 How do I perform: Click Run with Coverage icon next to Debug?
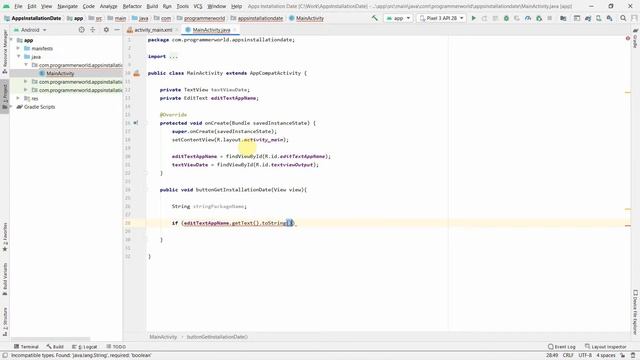[x=517, y=18]
